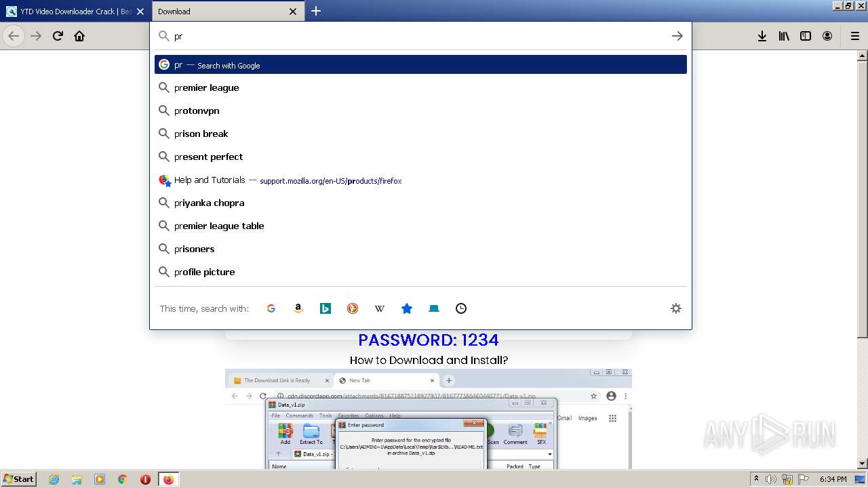The width and height of the screenshot is (868, 488).
Task: Select 'pr — Search with Google' row
Action: click(420, 65)
